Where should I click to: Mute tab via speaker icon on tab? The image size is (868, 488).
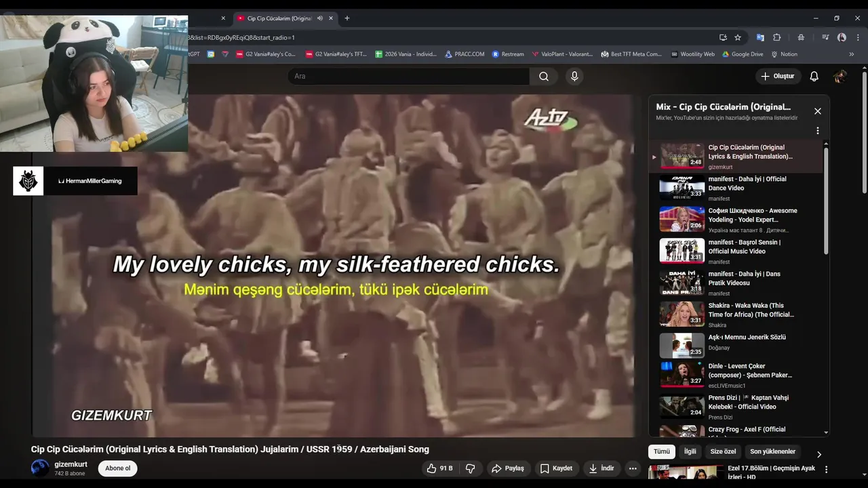coord(320,18)
